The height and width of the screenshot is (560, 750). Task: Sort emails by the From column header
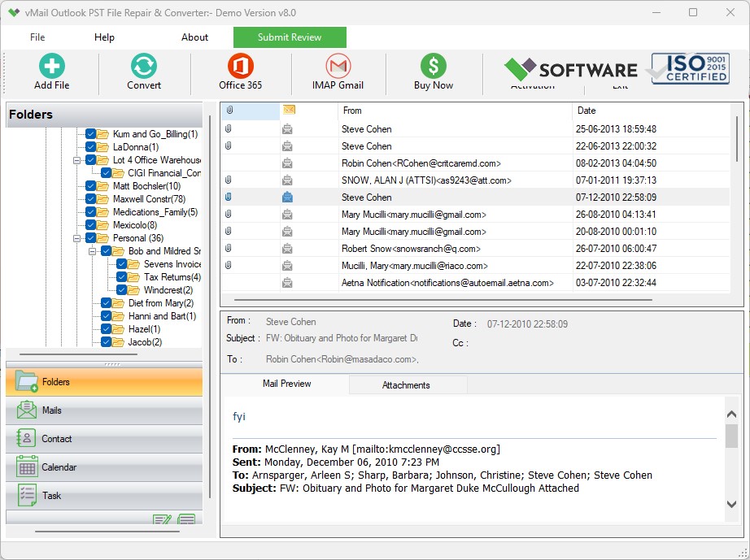pyautogui.click(x=455, y=111)
